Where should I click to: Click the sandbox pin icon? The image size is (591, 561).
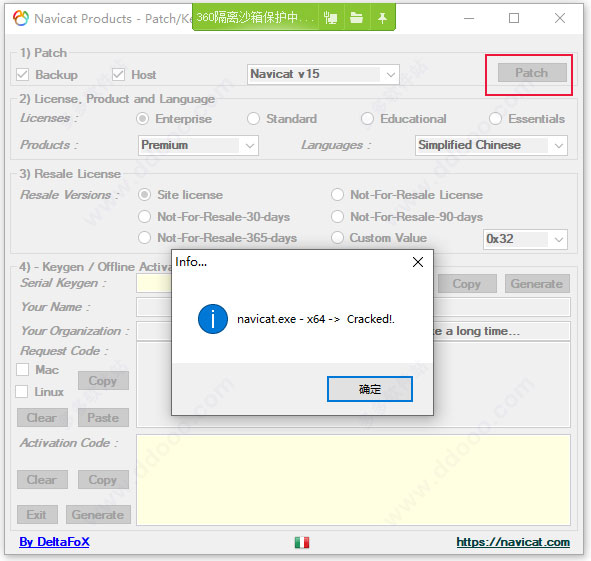tap(382, 18)
